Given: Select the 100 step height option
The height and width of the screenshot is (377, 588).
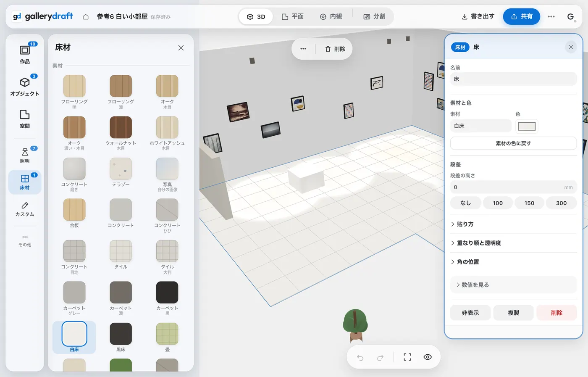Looking at the screenshot, I should pos(498,203).
